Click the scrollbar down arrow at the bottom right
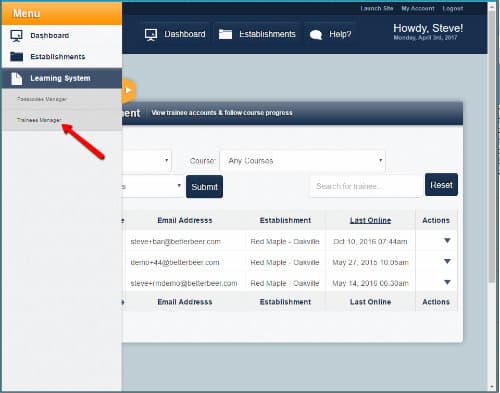The image size is (500, 393). (492, 387)
